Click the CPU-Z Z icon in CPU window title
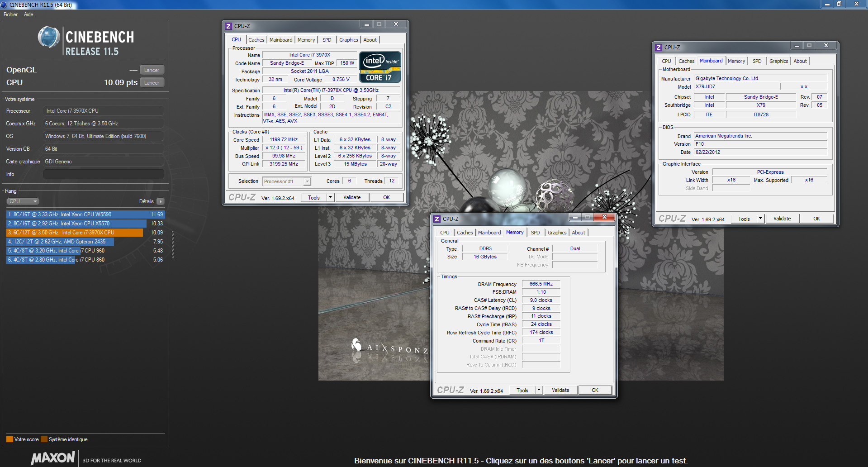868x467 pixels. coord(228,26)
